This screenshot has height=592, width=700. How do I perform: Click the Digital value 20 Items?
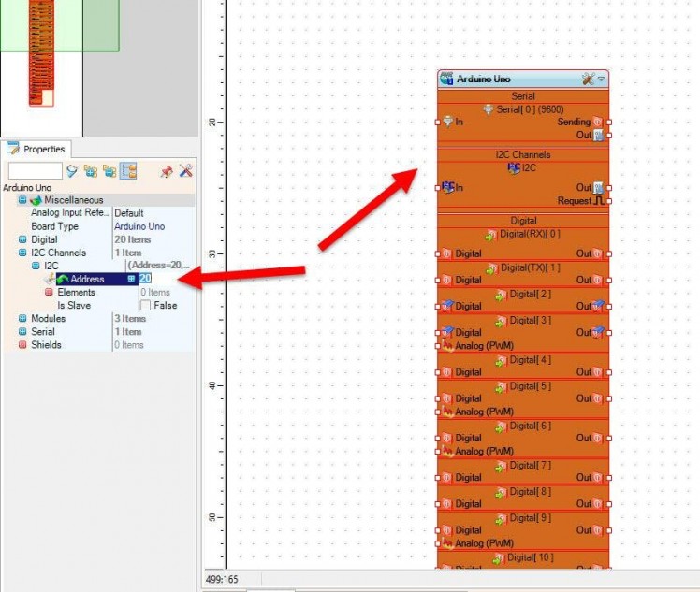[x=133, y=239]
